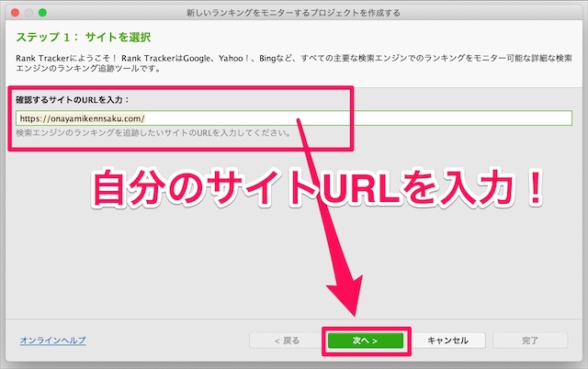Click the ステップ 1: サイトを選択 heading
The width and height of the screenshot is (588, 369).
(84, 37)
